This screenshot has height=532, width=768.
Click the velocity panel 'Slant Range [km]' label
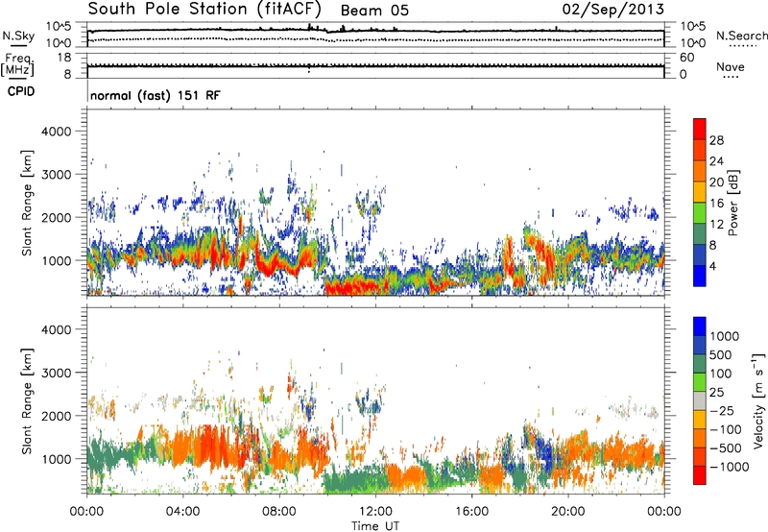(x=27, y=400)
